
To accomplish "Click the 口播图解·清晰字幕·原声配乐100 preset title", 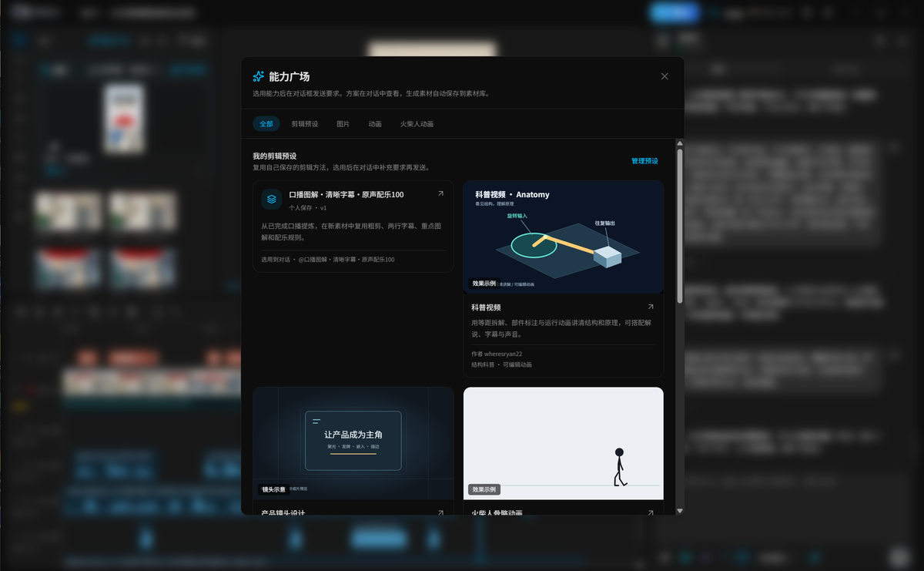I will (346, 195).
